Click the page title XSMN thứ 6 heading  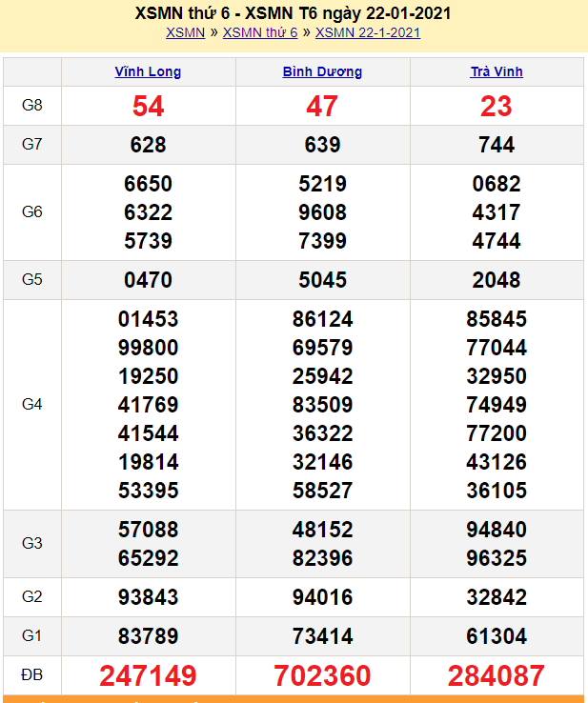click(294, 13)
